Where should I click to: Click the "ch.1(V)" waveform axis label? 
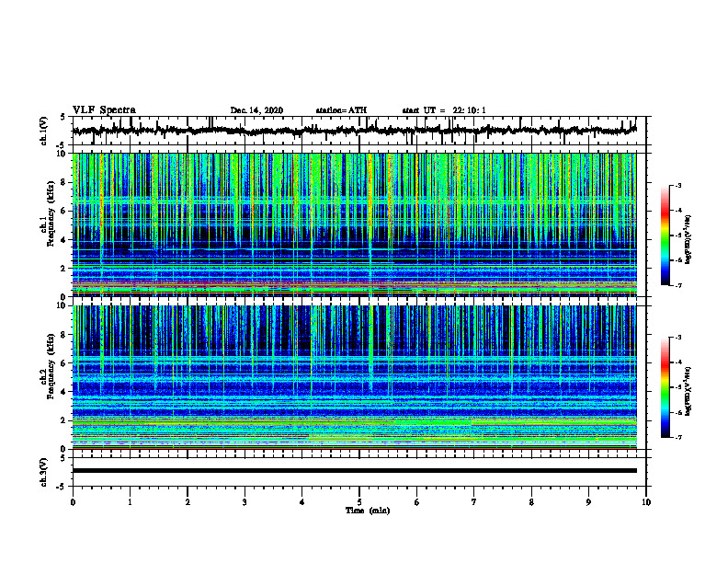44,131
